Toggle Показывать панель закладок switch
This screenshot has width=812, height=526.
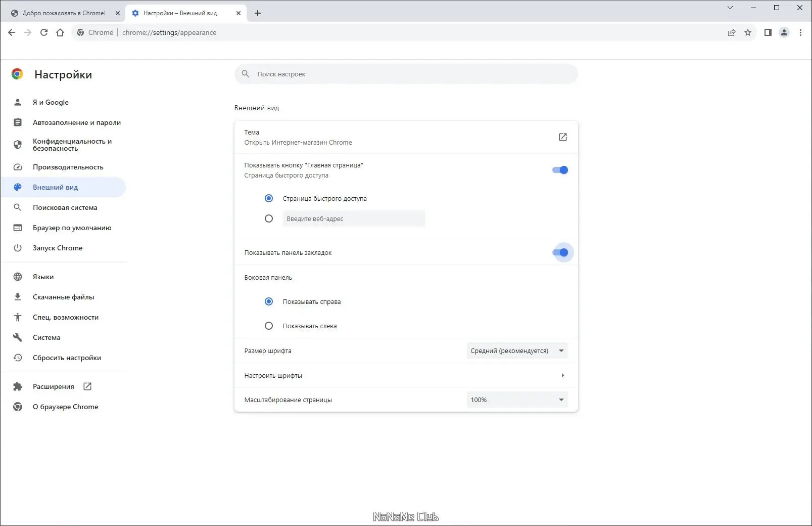(560, 252)
